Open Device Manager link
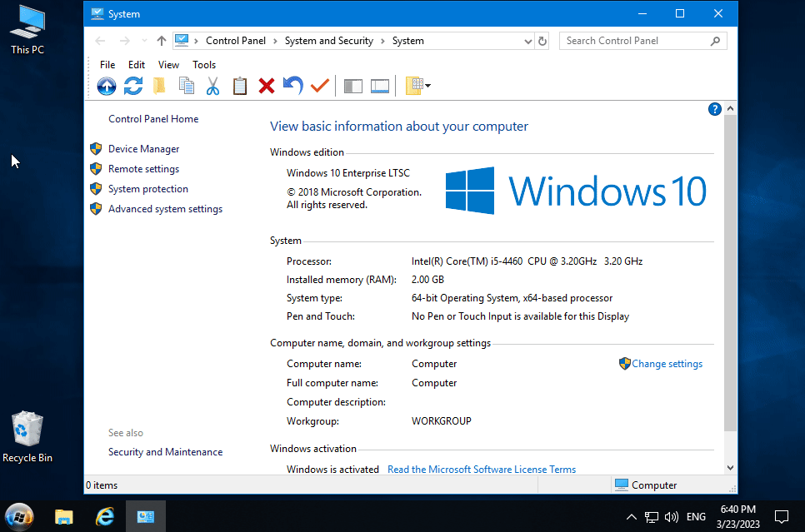This screenshot has width=805, height=532. coord(143,149)
